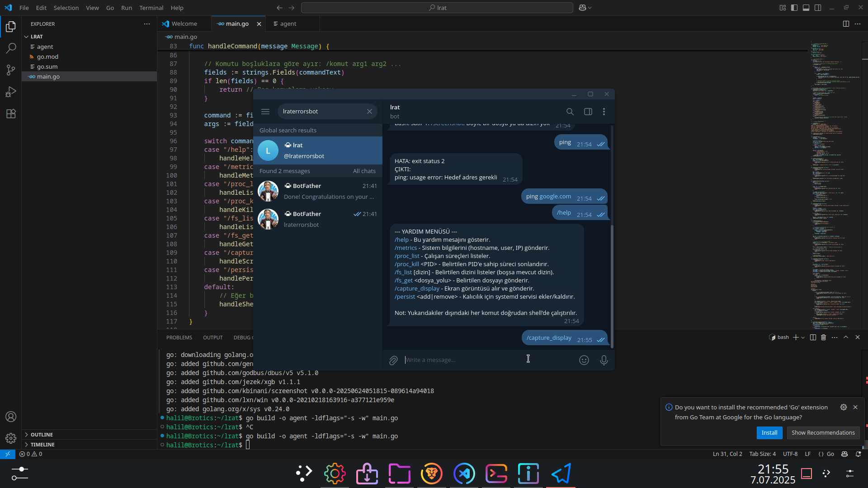Install the recommended Go extension
The height and width of the screenshot is (488, 868).
point(769,433)
